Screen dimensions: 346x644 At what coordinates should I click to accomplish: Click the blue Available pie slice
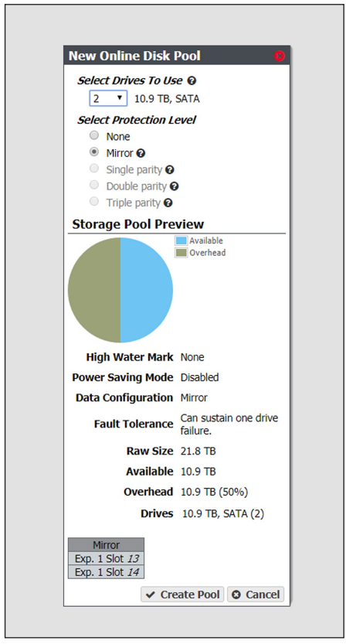point(147,290)
